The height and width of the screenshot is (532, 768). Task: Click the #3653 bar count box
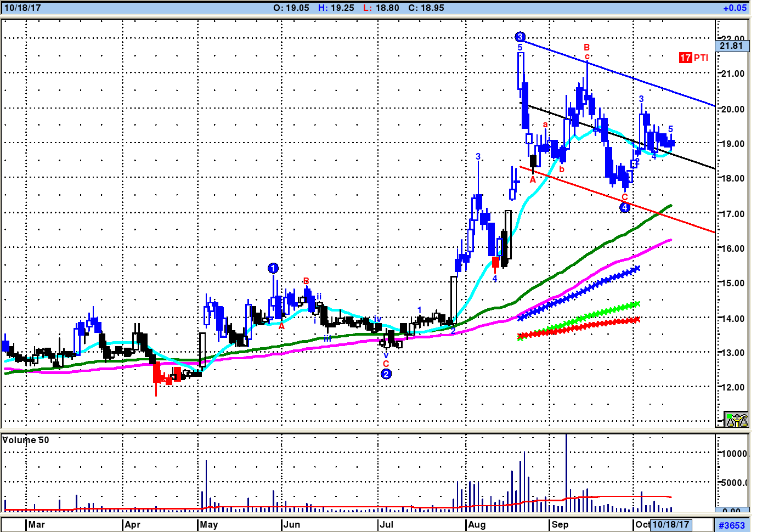(732, 525)
